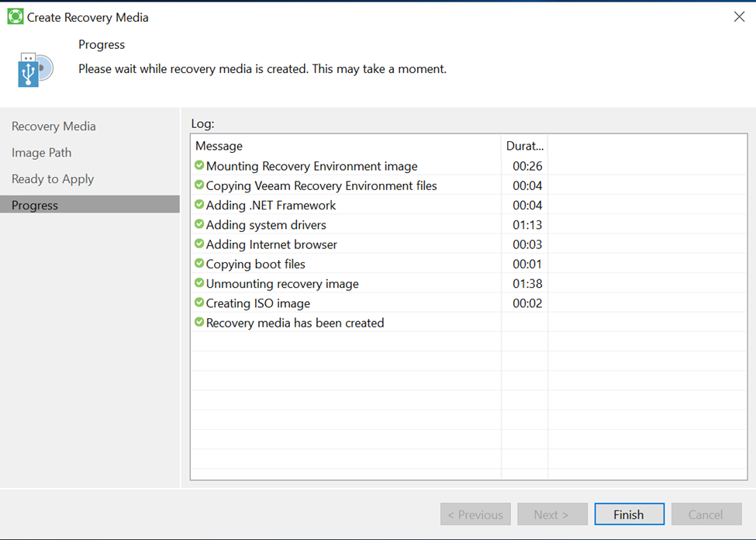This screenshot has height=540, width=756.
Task: Click the Veeam app icon in title bar
Action: 15,16
